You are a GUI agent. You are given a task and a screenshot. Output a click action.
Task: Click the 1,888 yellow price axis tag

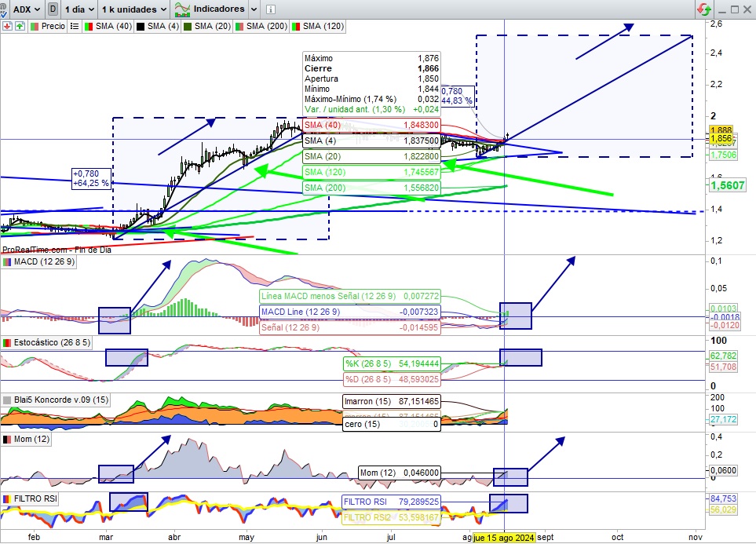[721, 130]
